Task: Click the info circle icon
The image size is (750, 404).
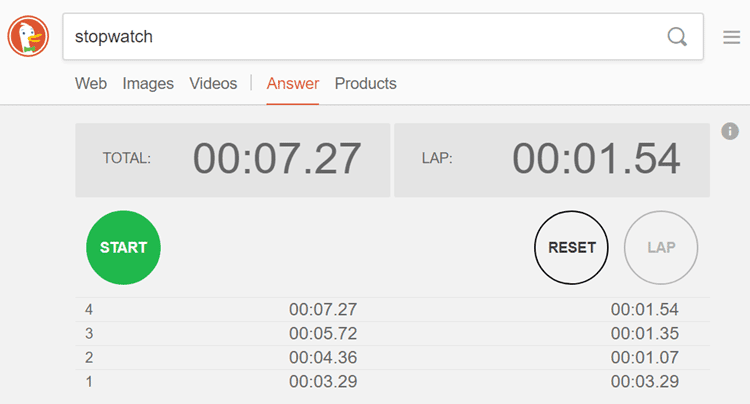Action: [x=729, y=131]
